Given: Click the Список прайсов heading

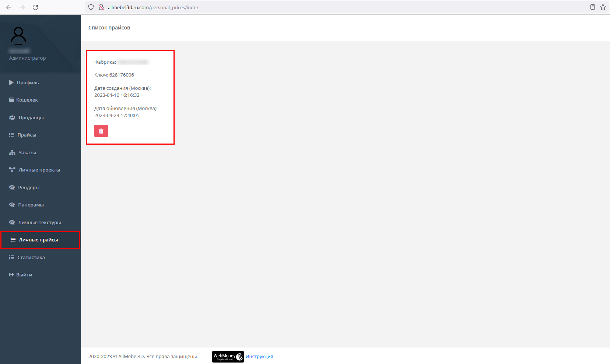Looking at the screenshot, I should tap(109, 28).
